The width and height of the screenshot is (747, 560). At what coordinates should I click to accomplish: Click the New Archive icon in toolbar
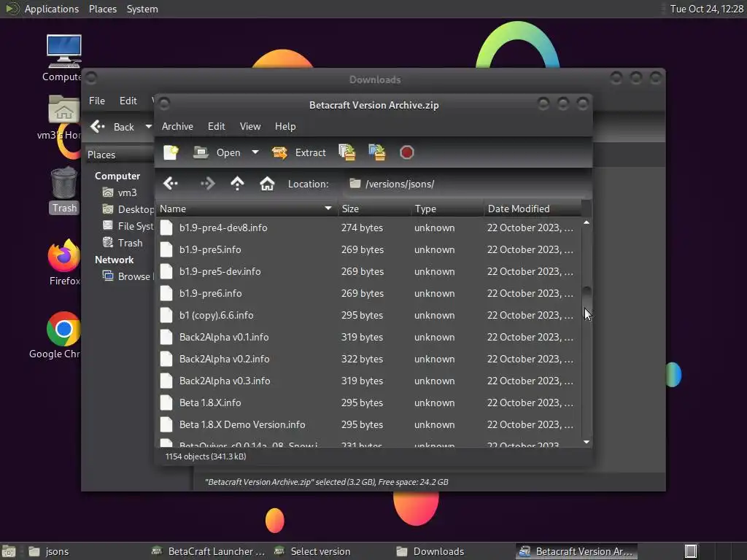click(x=171, y=152)
